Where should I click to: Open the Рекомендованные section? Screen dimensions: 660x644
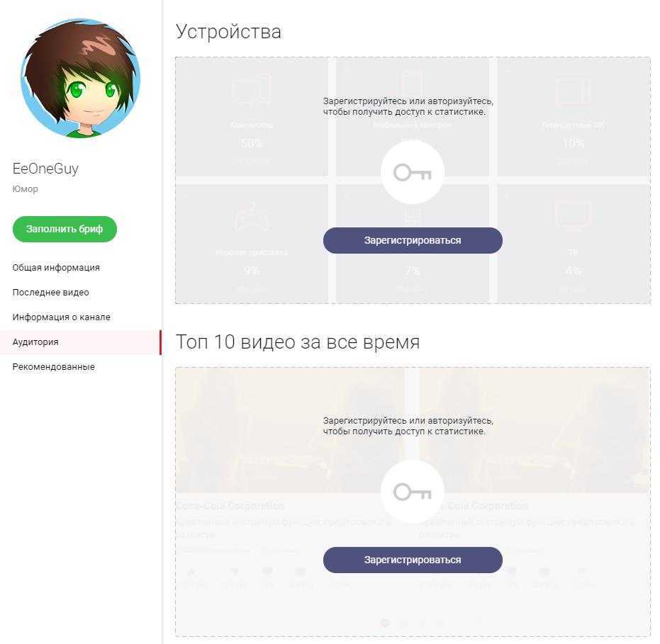tap(53, 367)
